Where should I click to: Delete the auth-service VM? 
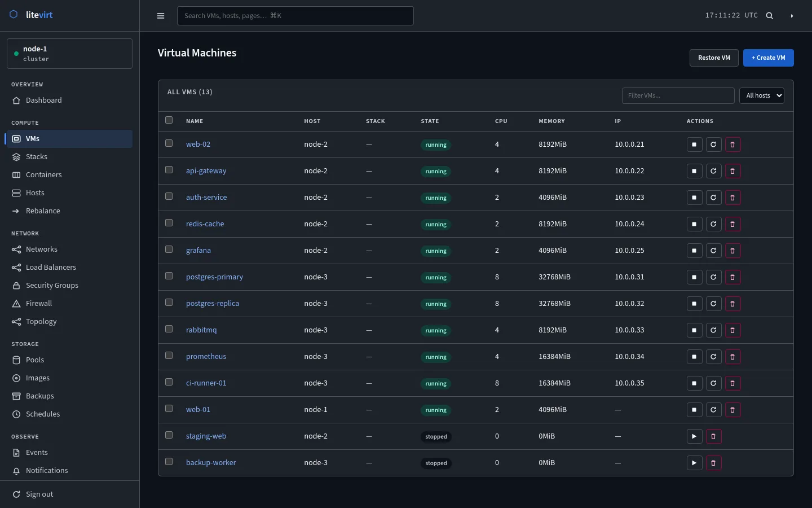click(732, 198)
